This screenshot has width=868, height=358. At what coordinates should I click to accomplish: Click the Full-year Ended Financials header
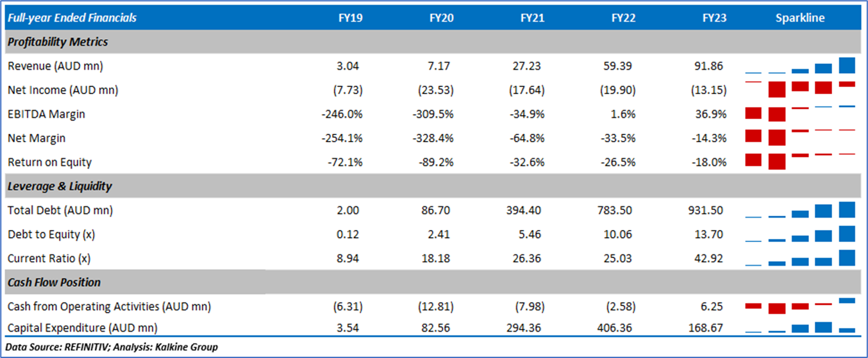click(72, 18)
